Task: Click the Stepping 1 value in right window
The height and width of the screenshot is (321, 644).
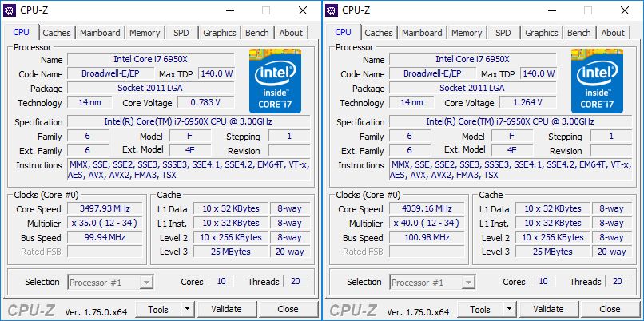Action: (x=611, y=136)
